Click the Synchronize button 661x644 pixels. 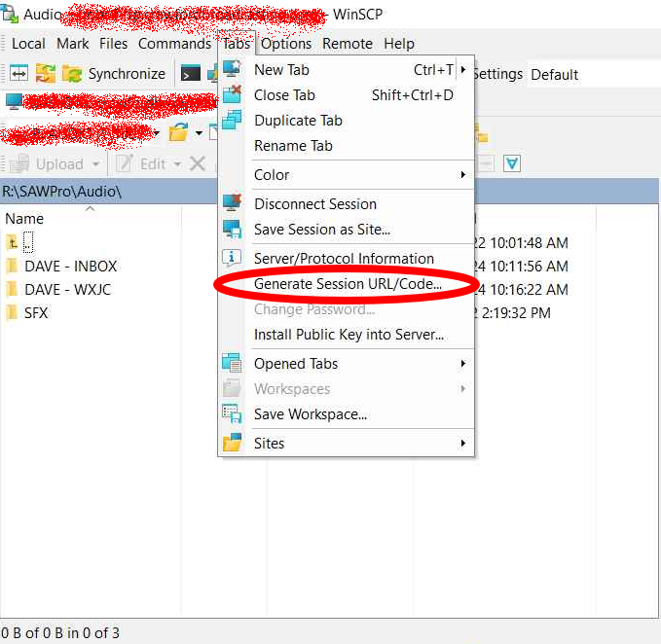point(113,74)
